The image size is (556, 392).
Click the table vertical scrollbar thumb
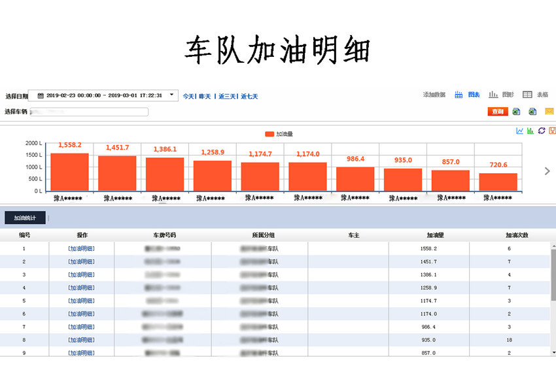pos(553,275)
